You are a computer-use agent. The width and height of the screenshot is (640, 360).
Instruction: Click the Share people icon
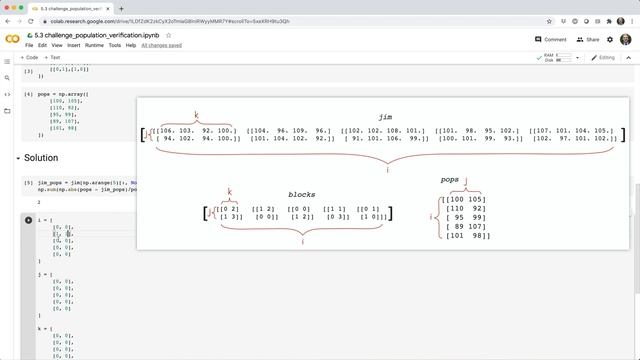click(580, 40)
